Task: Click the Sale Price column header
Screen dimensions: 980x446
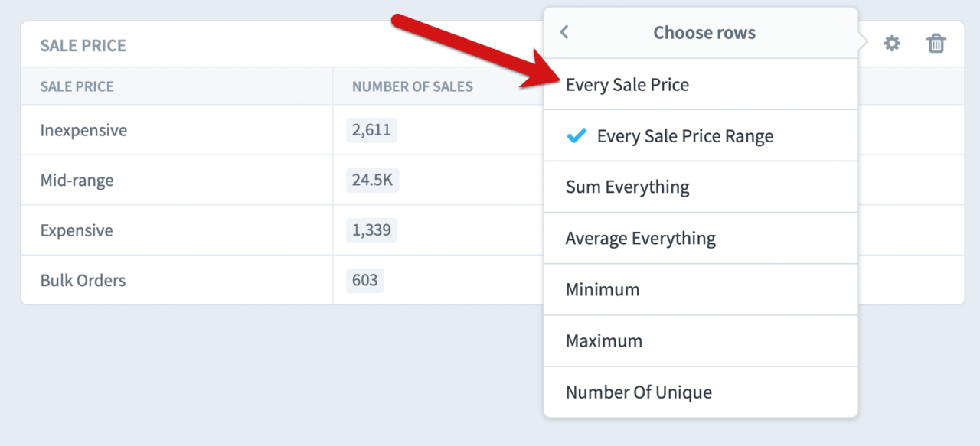Action: pos(77,86)
